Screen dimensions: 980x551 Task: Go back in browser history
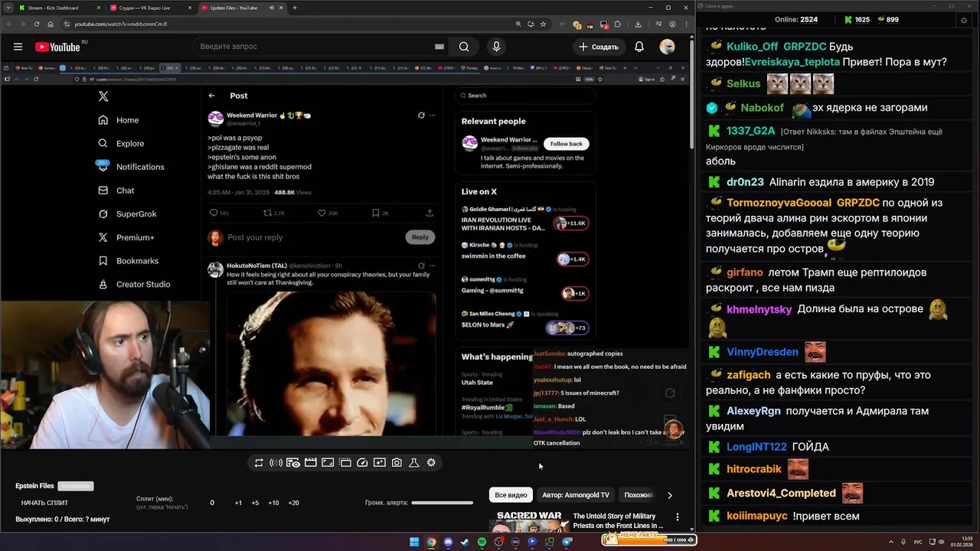(x=9, y=24)
